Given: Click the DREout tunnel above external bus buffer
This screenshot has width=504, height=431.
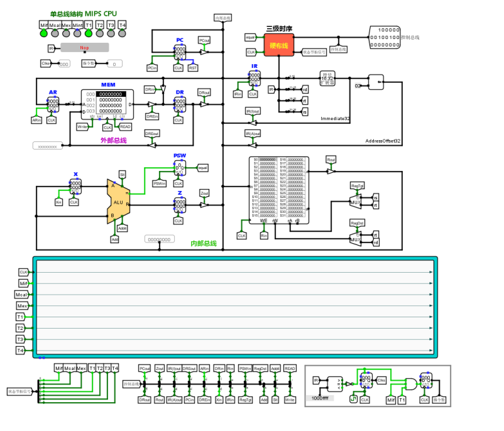Looking at the screenshot, I should click(151, 133).
